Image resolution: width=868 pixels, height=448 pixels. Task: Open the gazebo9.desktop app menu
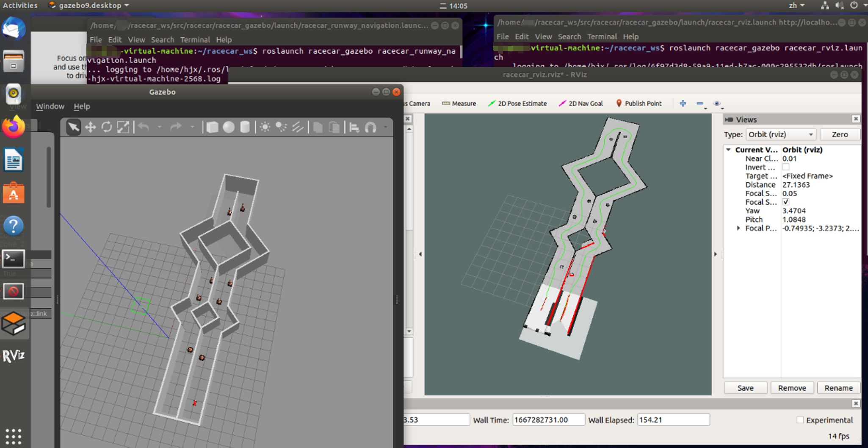pos(88,6)
